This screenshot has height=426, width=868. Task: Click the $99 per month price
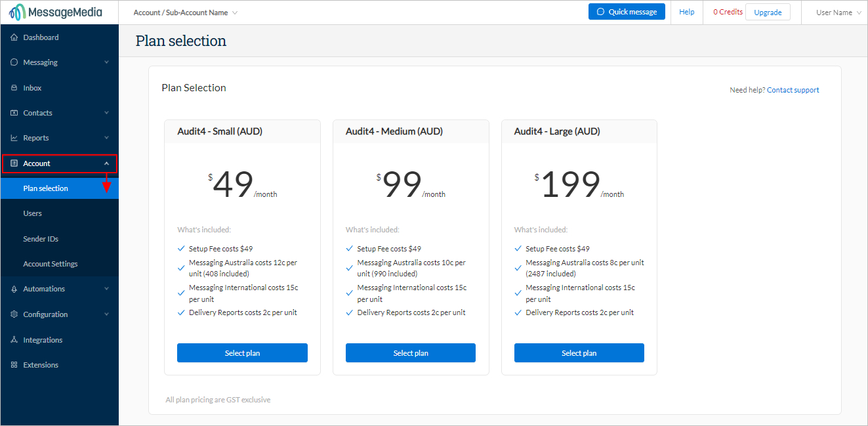[x=411, y=184]
